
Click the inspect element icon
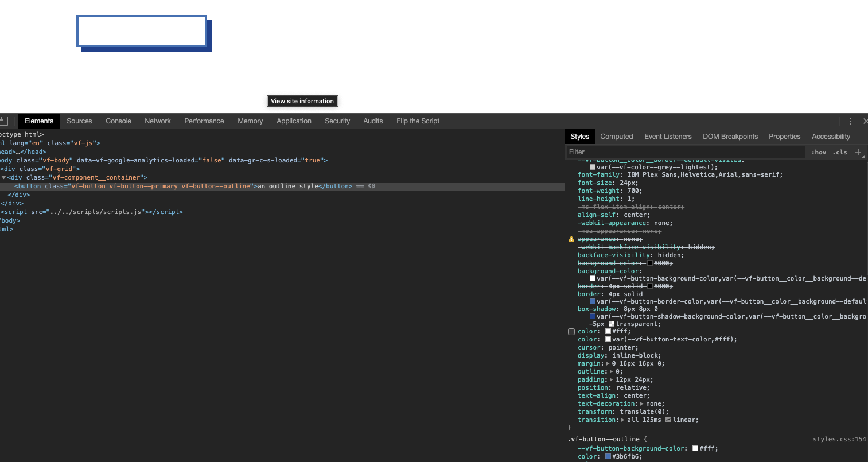click(5, 121)
